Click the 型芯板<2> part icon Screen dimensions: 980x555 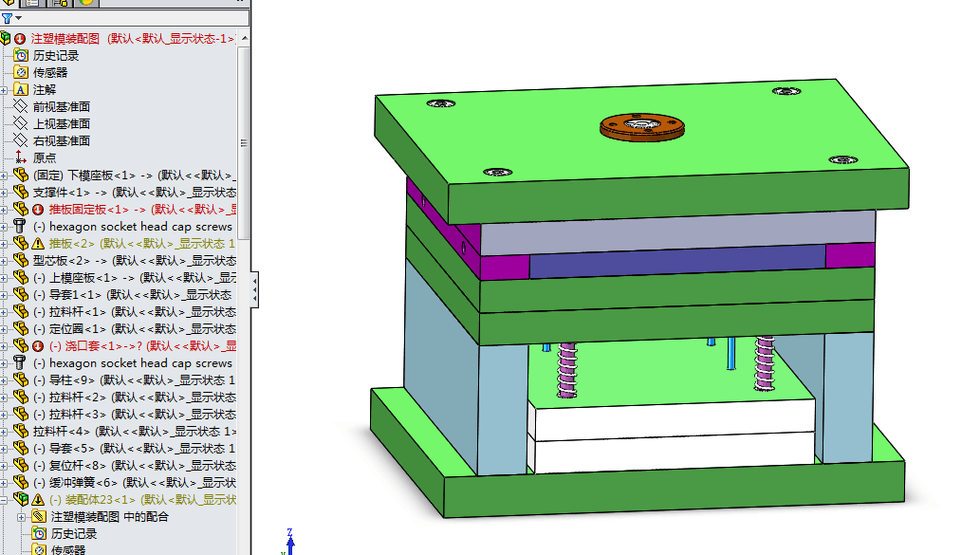(21, 260)
